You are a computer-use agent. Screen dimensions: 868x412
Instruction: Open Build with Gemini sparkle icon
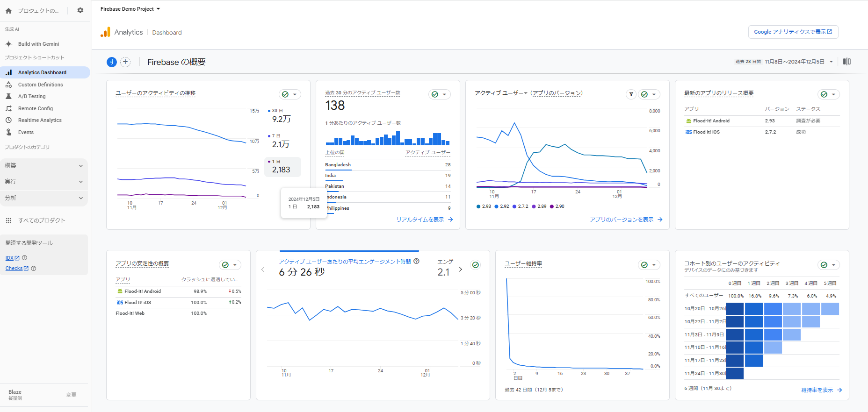[8, 44]
